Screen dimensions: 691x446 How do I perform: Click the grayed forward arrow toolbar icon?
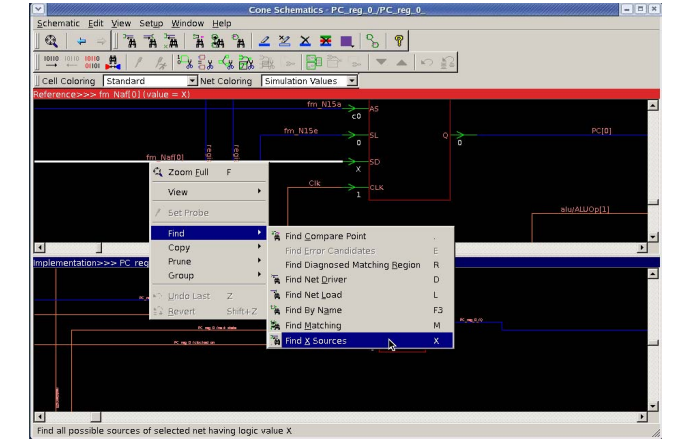click(x=101, y=41)
